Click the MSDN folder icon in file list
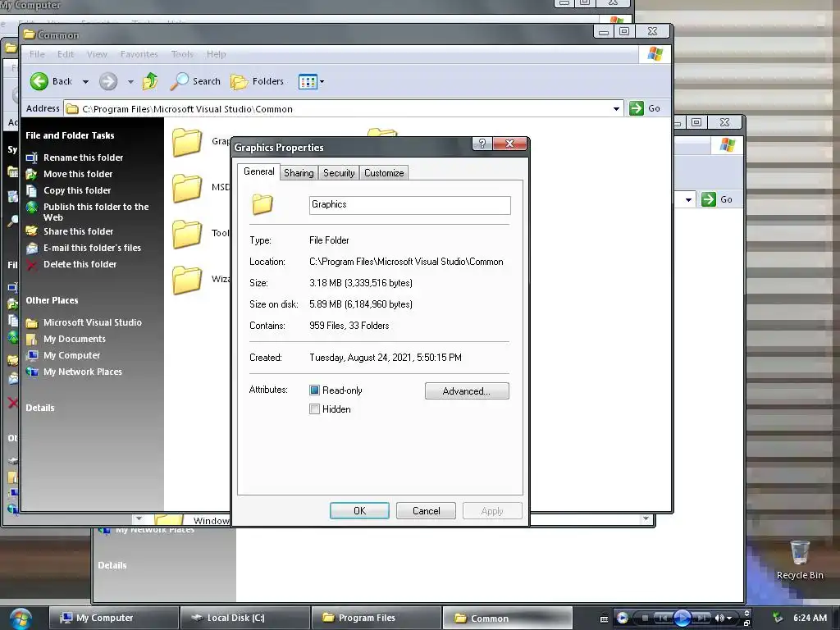The image size is (840, 630). tap(187, 188)
